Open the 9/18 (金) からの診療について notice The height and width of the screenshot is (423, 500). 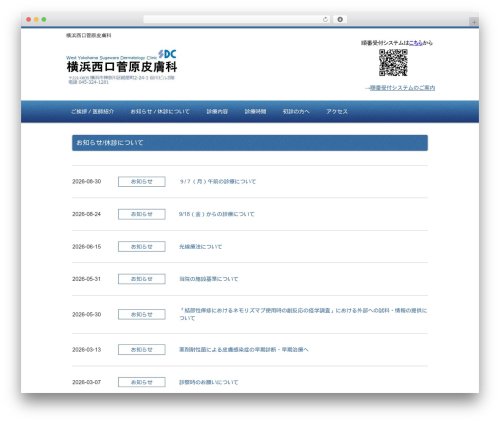click(x=216, y=214)
